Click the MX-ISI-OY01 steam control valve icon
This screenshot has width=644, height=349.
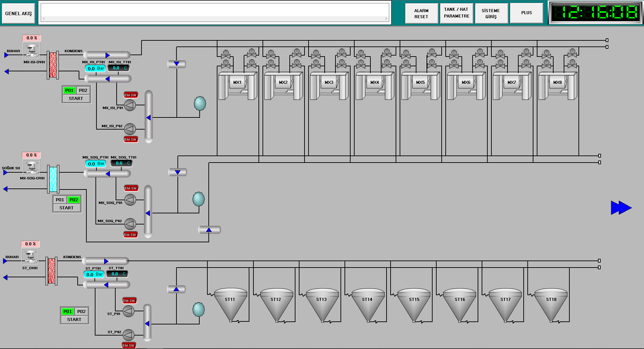(31, 51)
